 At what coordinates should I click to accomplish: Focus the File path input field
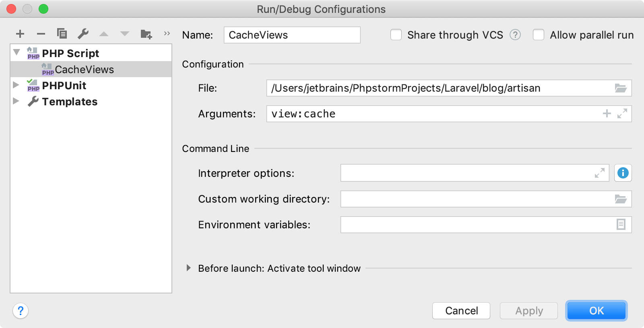pos(449,88)
